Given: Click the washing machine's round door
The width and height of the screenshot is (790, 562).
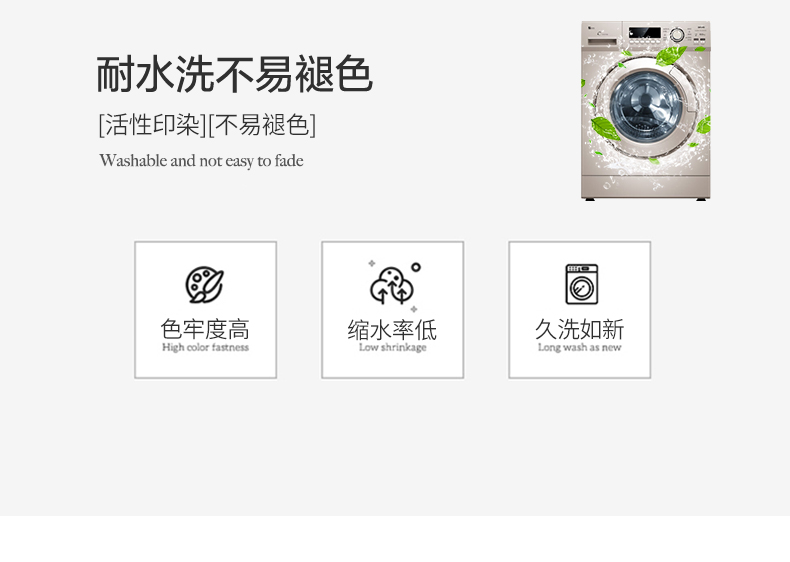Looking at the screenshot, I should click(x=646, y=107).
